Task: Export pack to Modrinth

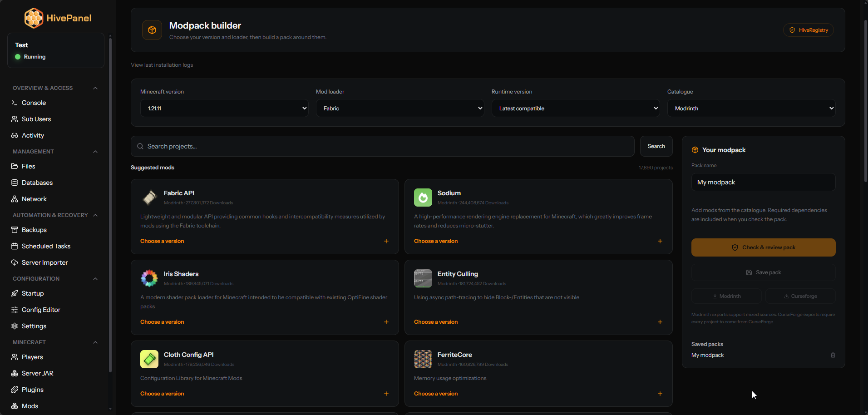Action: click(x=727, y=296)
